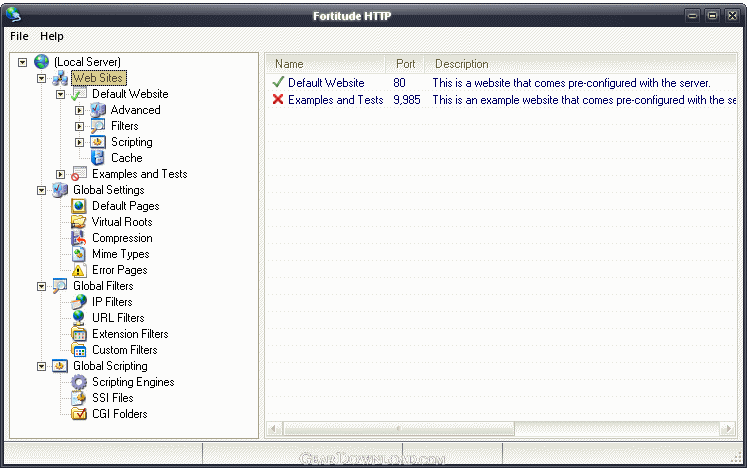Click the Global Settings icon
The image size is (747, 468).
(60, 190)
